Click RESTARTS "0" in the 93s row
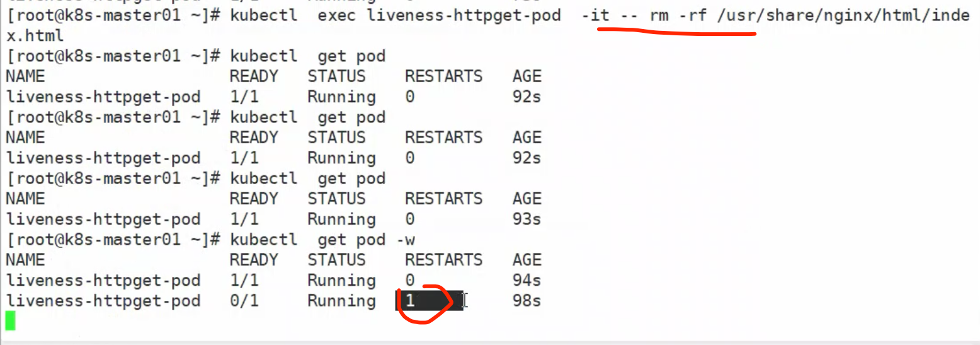 [x=410, y=219]
